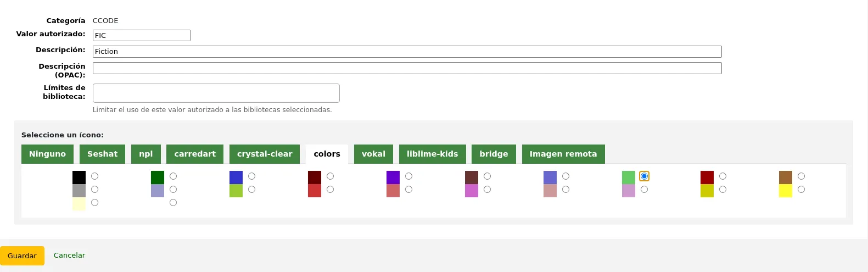The image size is (868, 272).
Task: Select radio button beside pale yellow swatch
Action: click(x=94, y=203)
